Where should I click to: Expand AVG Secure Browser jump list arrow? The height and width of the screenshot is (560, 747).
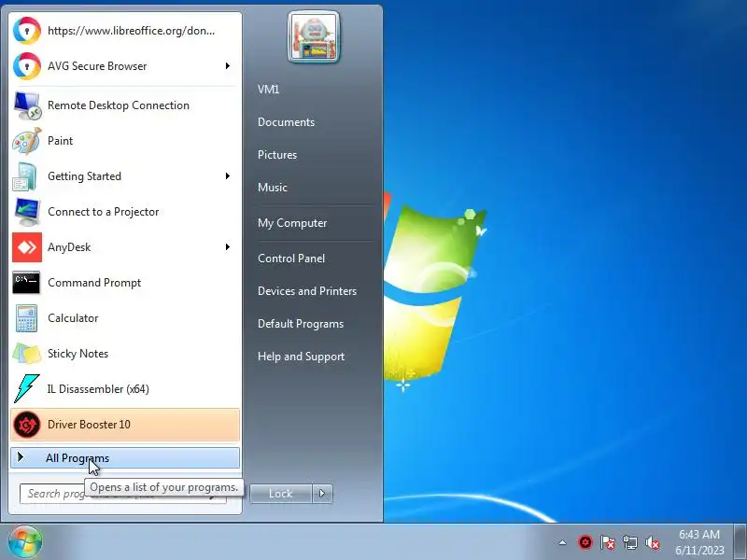228,65
